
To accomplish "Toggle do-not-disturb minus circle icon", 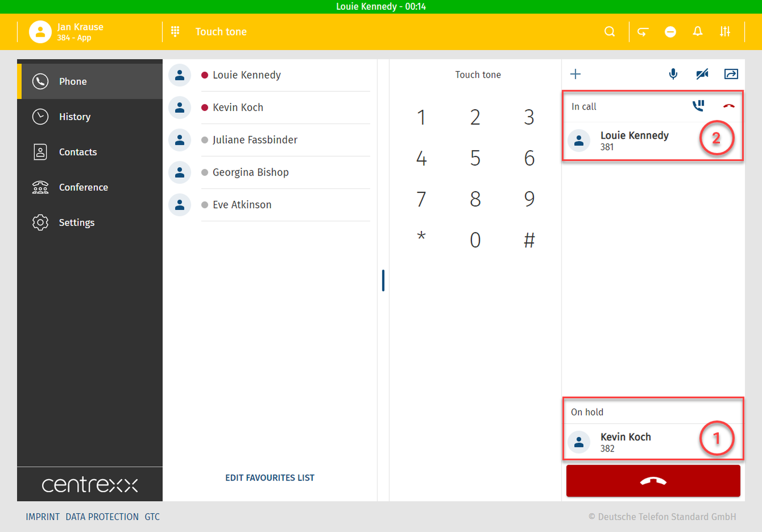I will pyautogui.click(x=670, y=32).
